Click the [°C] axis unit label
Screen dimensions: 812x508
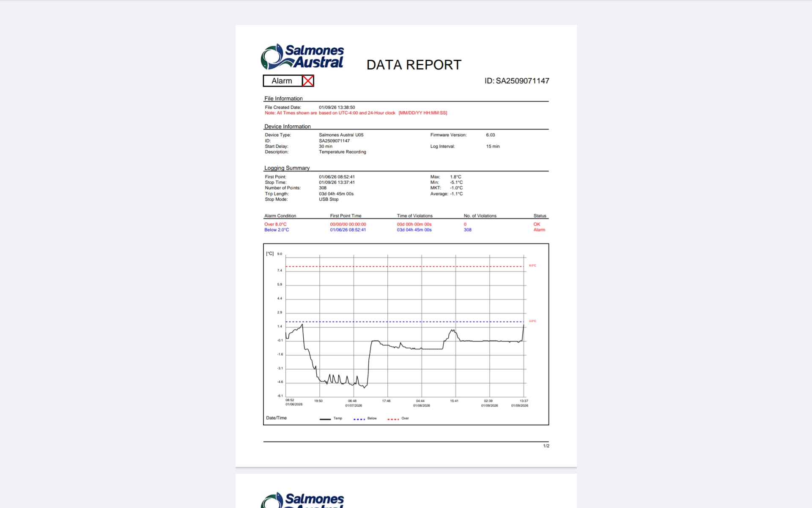pos(270,254)
